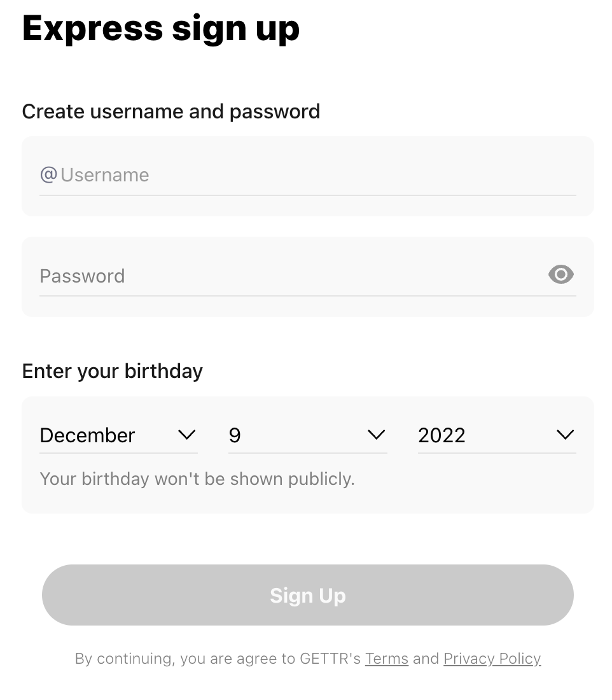This screenshot has height=700, width=612.
Task: Open the GETTR Terms link
Action: [x=387, y=659]
